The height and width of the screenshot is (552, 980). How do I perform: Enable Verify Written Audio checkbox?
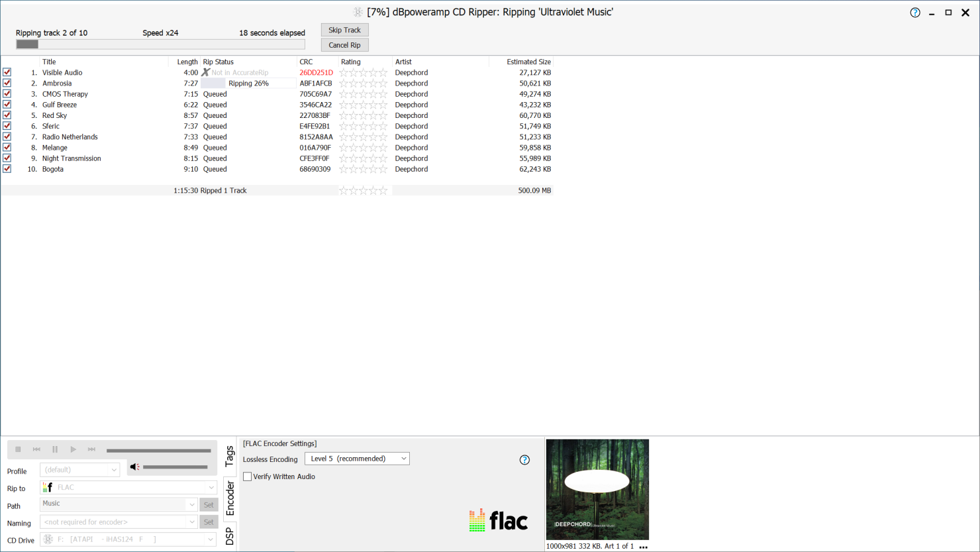[248, 476]
